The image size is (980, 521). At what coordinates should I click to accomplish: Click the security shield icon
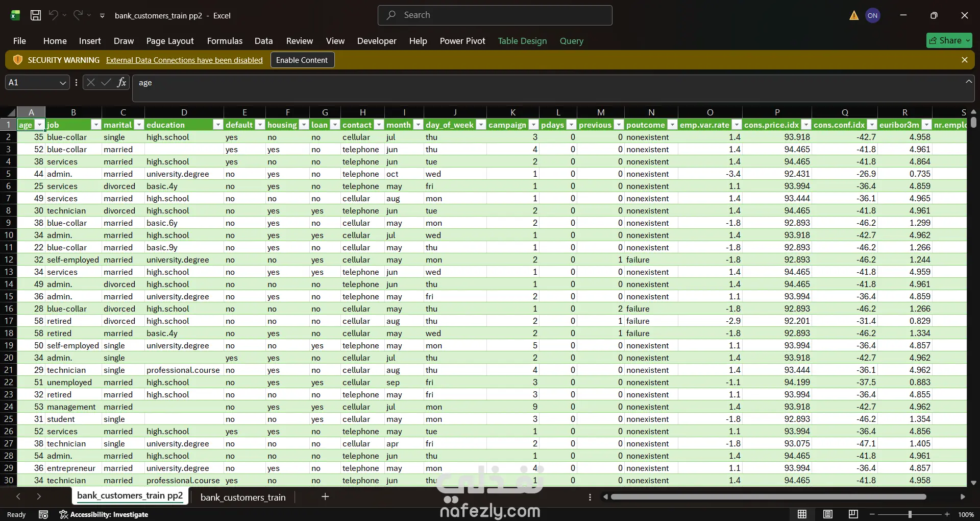coord(18,60)
